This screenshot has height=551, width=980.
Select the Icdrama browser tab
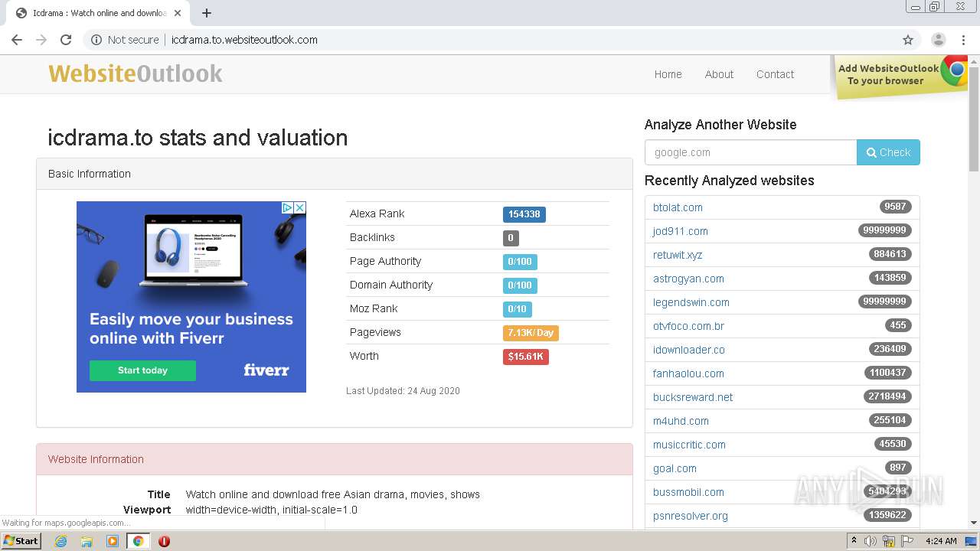[100, 13]
